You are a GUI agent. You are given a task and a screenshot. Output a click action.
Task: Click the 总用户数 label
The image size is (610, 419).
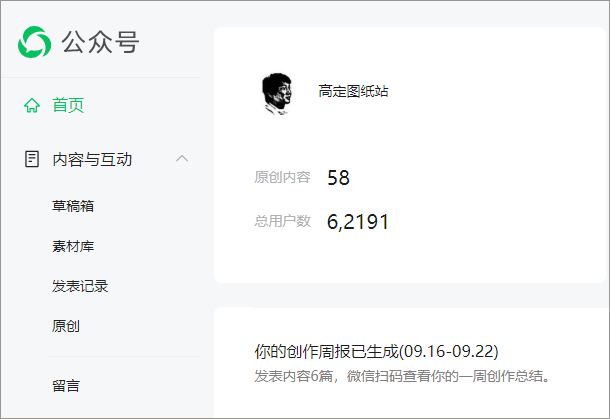coord(282,222)
